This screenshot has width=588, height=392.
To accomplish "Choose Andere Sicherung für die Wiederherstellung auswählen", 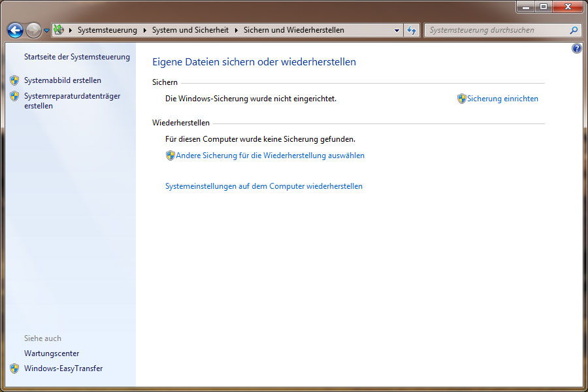I will 270,155.
